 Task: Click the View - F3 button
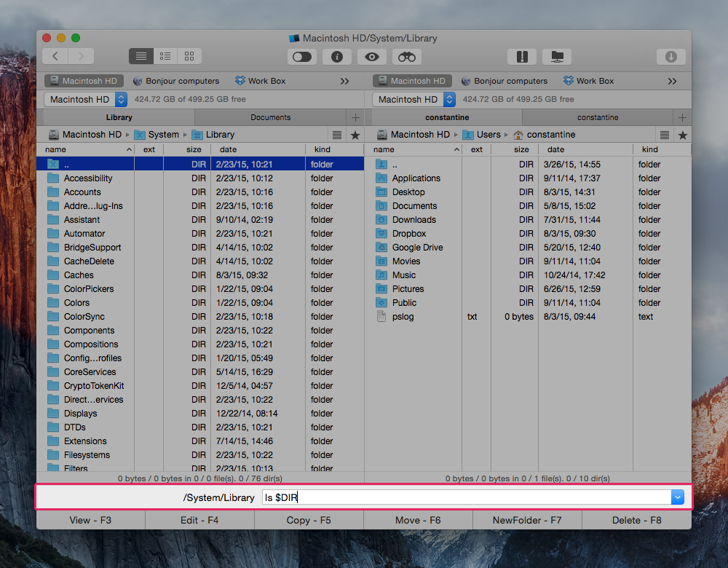(x=90, y=520)
